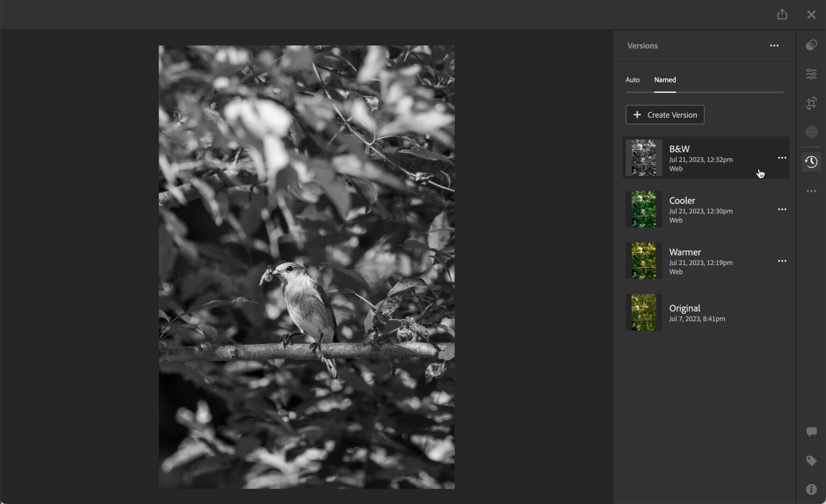Viewport: 826px width, 504px height.
Task: Open the More tools menu in the sidebar
Action: point(811,191)
